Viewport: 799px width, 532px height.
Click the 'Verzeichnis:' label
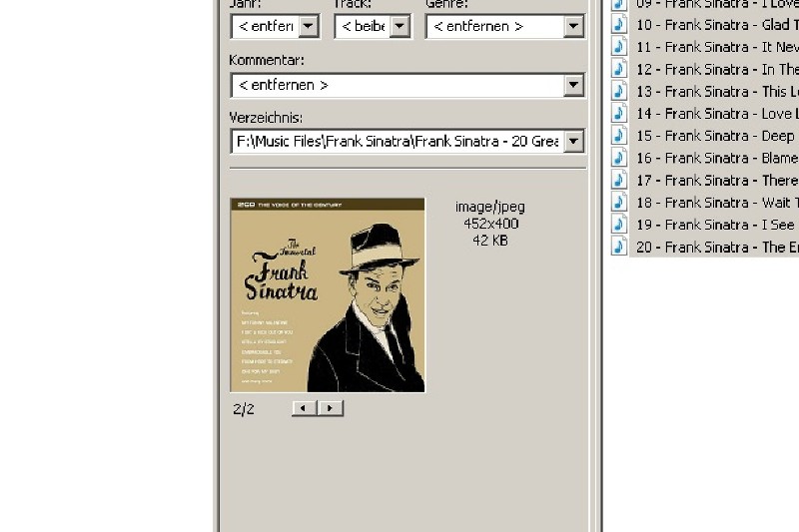pos(266,118)
